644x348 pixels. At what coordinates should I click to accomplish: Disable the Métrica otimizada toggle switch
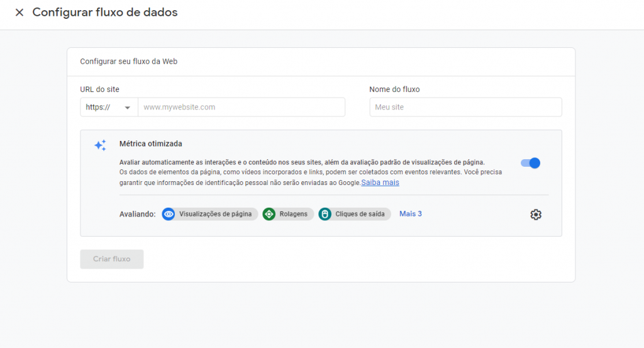pyautogui.click(x=530, y=163)
